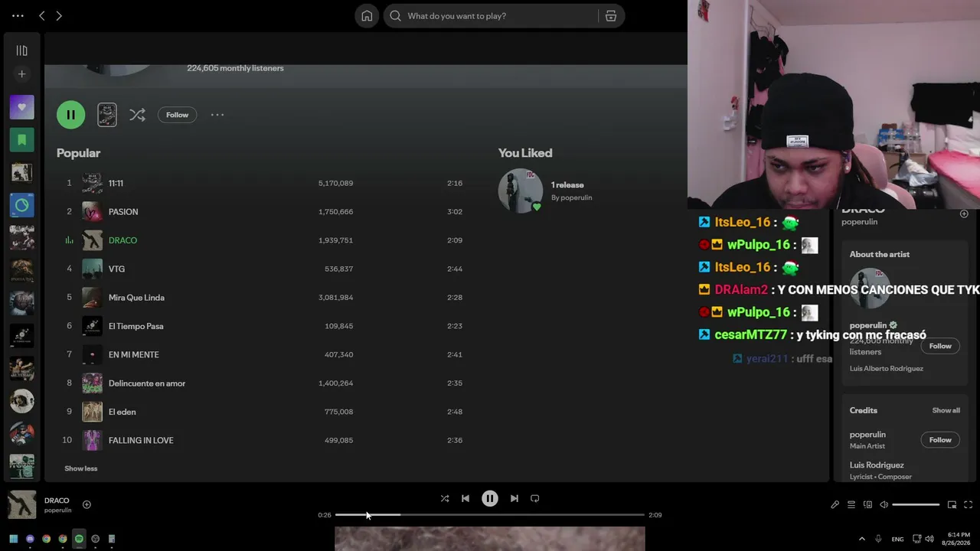
Task: Open the blue circle playlist in sidebar
Action: (x=21, y=205)
